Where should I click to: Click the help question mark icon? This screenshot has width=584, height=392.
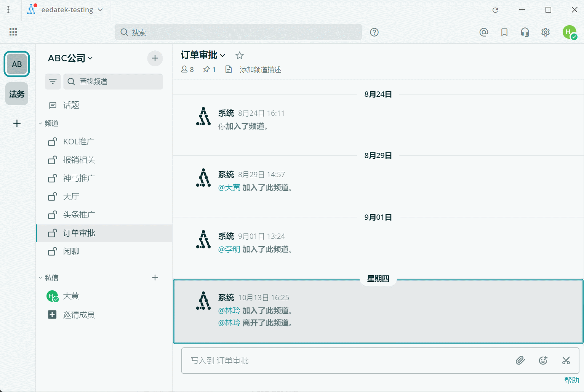(374, 32)
